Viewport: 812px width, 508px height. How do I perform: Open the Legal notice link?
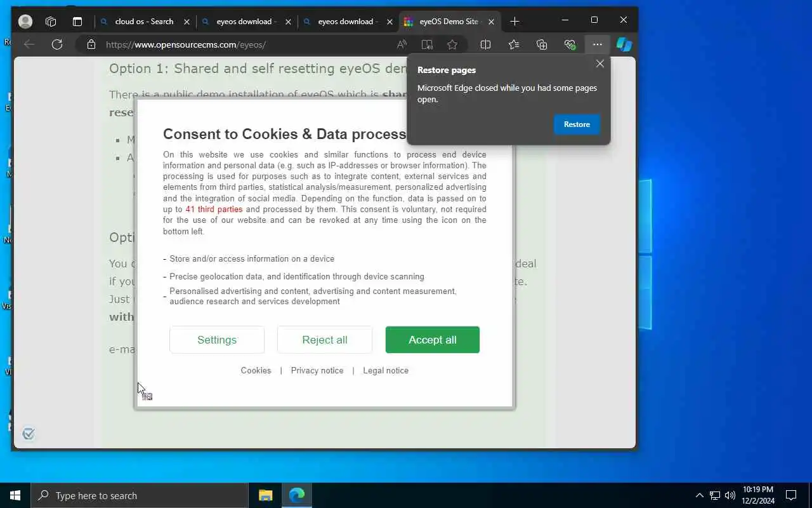[386, 370]
